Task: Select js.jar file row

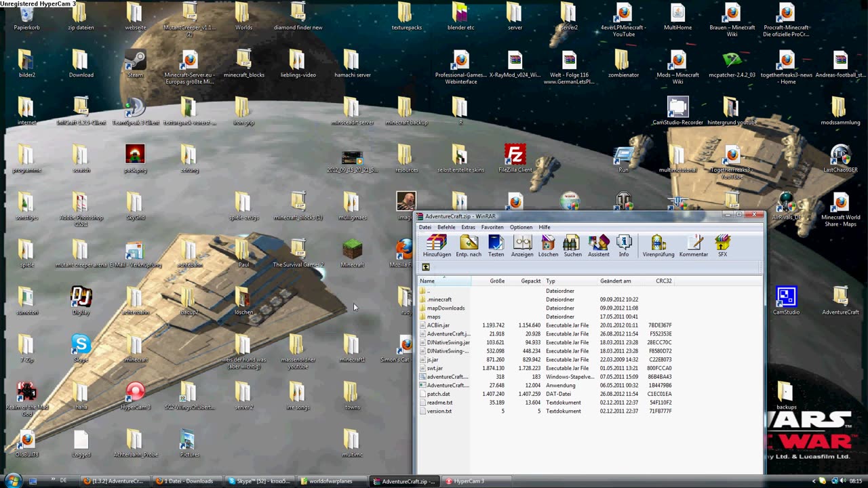Action: coord(546,359)
